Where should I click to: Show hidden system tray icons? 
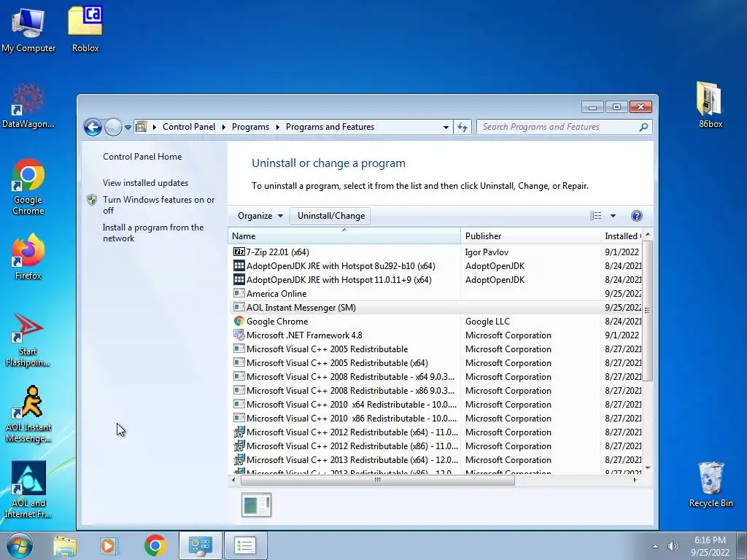click(x=656, y=546)
